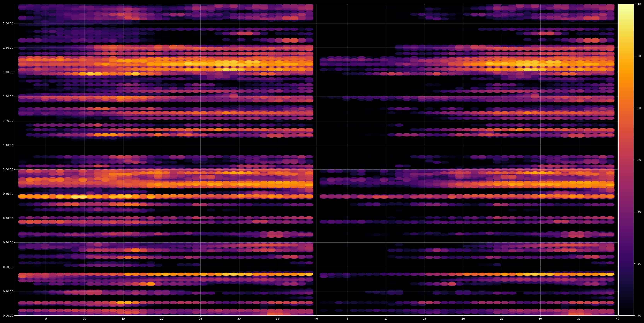Click x-axis tick 40 ending the left heatmap
The height and width of the screenshot is (323, 644).
[x=316, y=319]
